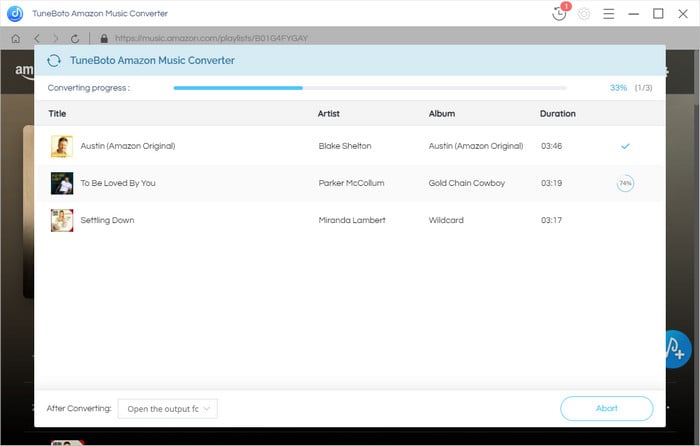700x446 pixels.
Task: Click the 74% progress circle
Action: point(625,183)
